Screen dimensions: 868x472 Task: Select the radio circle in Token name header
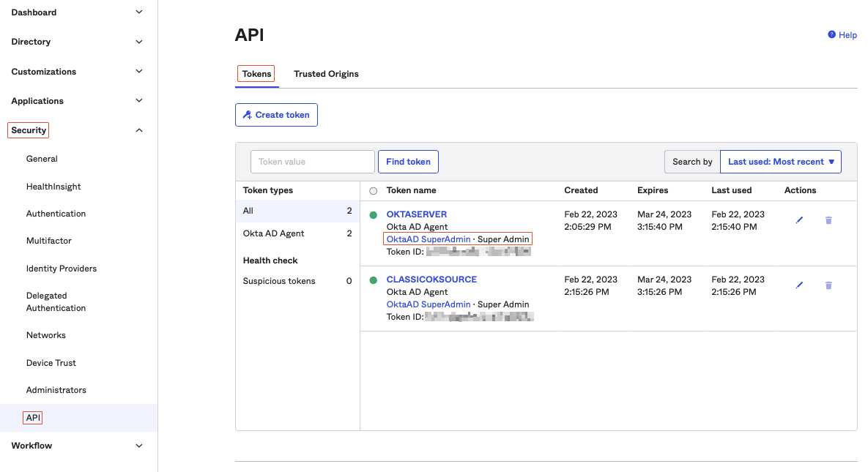[x=373, y=191]
